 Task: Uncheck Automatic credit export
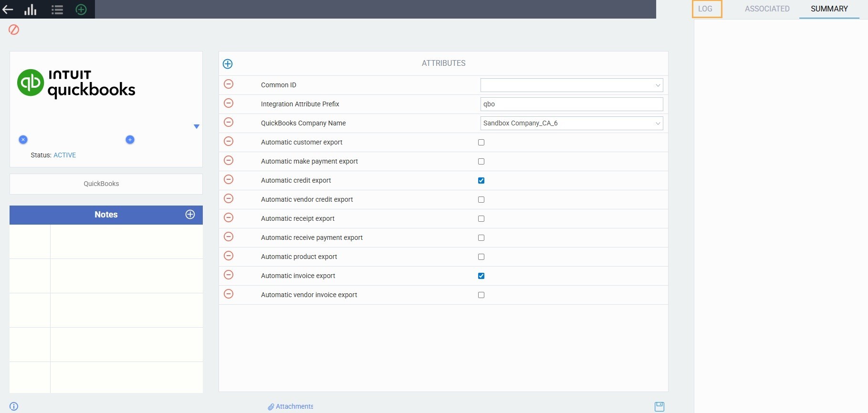tap(481, 180)
